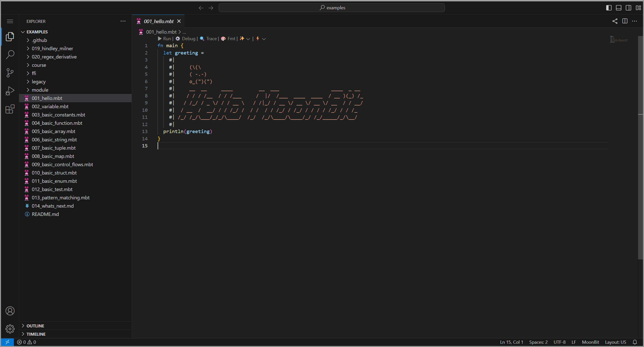Viewport: 644px width, 347px height.
Task: Click the Debug code lens
Action: click(x=186, y=39)
